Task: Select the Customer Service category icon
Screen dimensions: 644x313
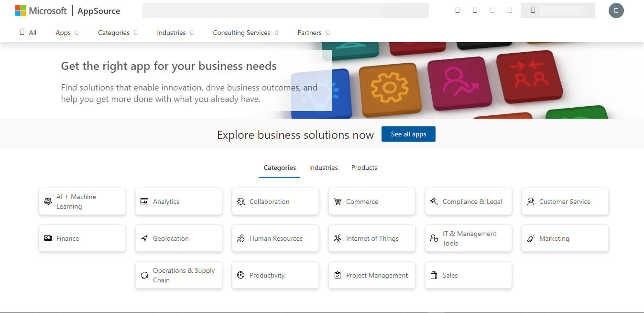Action: [531, 201]
